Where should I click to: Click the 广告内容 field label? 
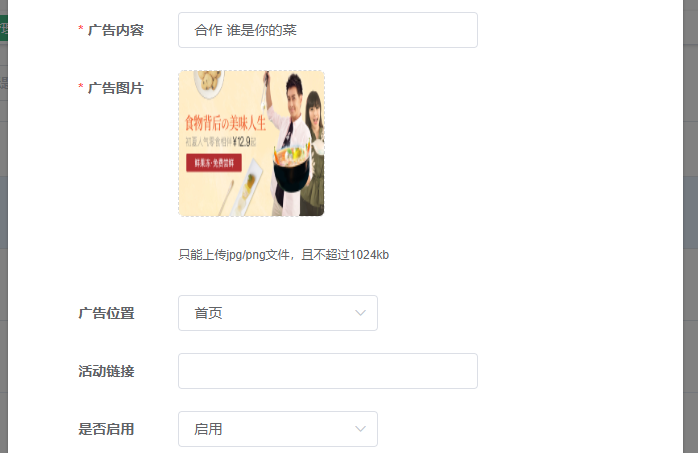116,30
